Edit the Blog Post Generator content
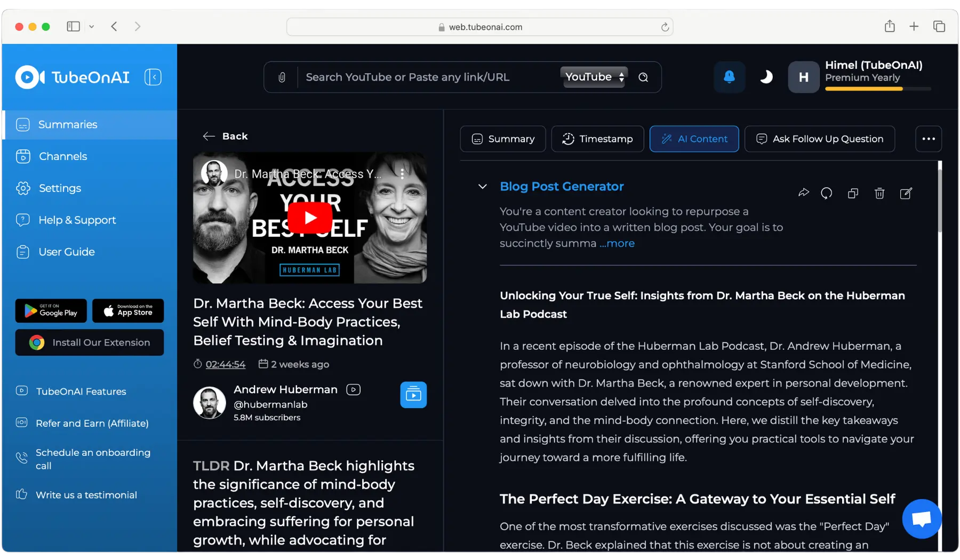This screenshot has height=560, width=960. point(906,193)
